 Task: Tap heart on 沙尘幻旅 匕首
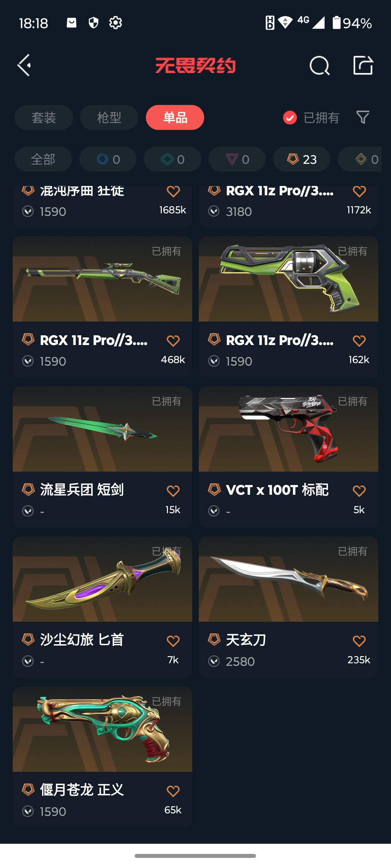(x=173, y=641)
